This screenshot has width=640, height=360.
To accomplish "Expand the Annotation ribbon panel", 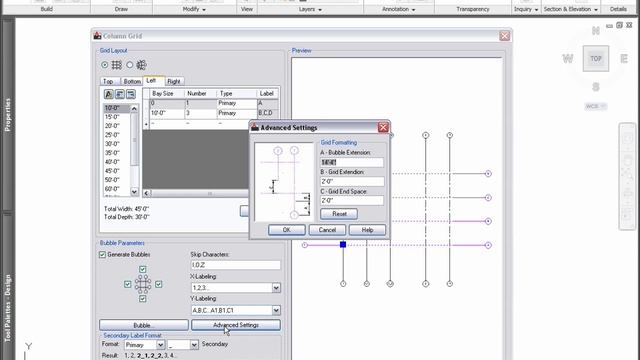I will pyautogui.click(x=399, y=9).
